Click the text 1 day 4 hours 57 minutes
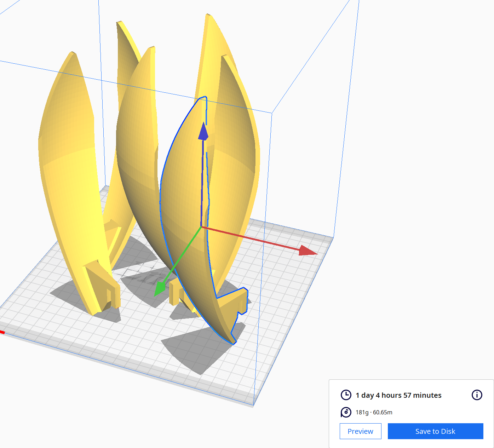 (398, 395)
